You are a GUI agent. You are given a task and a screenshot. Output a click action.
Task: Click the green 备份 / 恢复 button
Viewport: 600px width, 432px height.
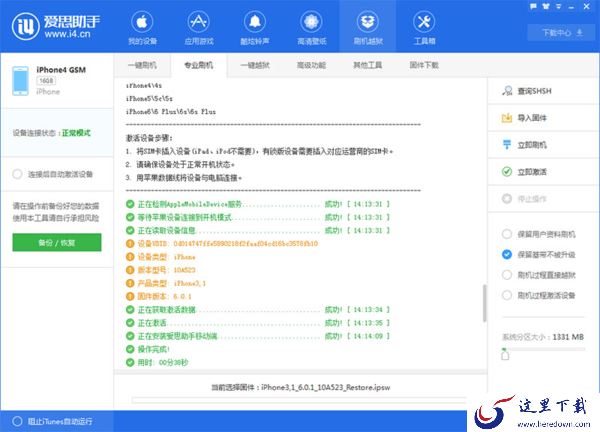point(57,243)
